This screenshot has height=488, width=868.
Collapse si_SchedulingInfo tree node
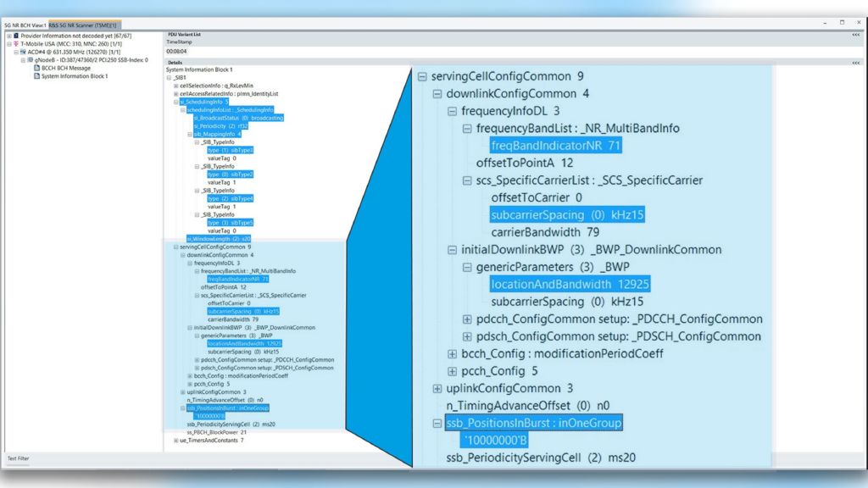point(175,102)
